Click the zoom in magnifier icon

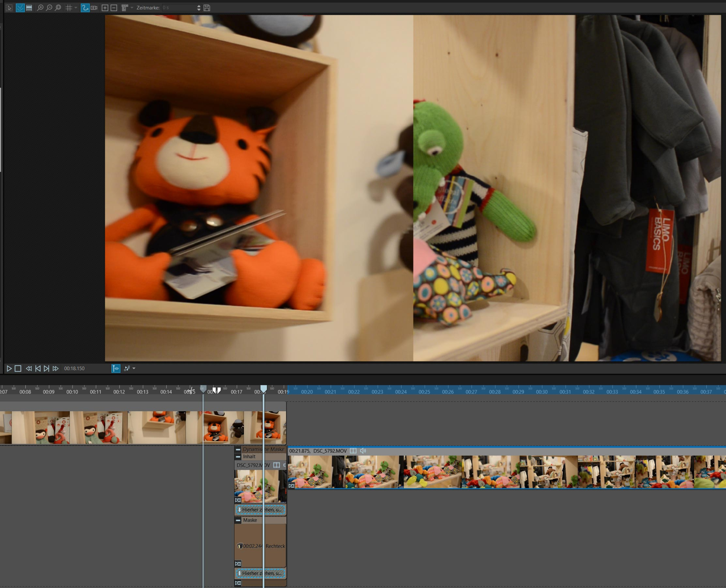pos(40,8)
